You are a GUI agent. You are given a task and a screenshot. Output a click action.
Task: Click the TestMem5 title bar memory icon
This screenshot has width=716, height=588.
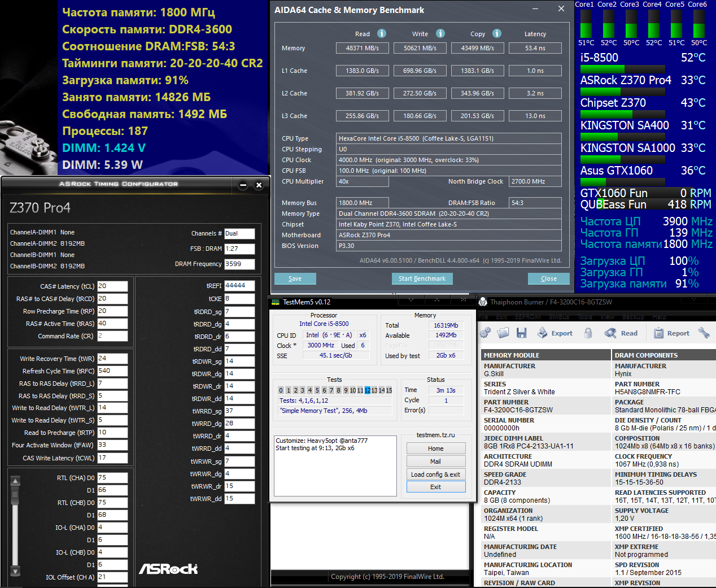click(276, 302)
